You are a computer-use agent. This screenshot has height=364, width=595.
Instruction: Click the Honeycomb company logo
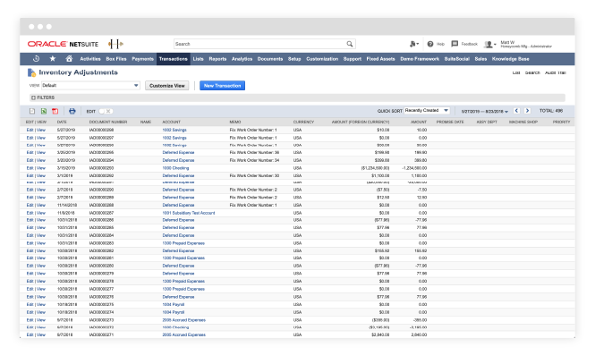tap(115, 44)
